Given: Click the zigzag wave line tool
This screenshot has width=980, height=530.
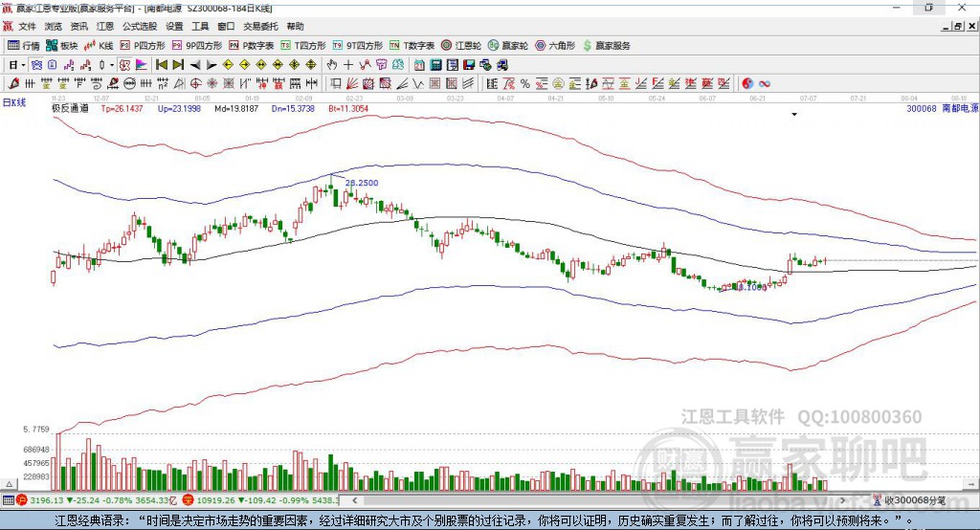Looking at the screenshot, I should pos(417,84).
